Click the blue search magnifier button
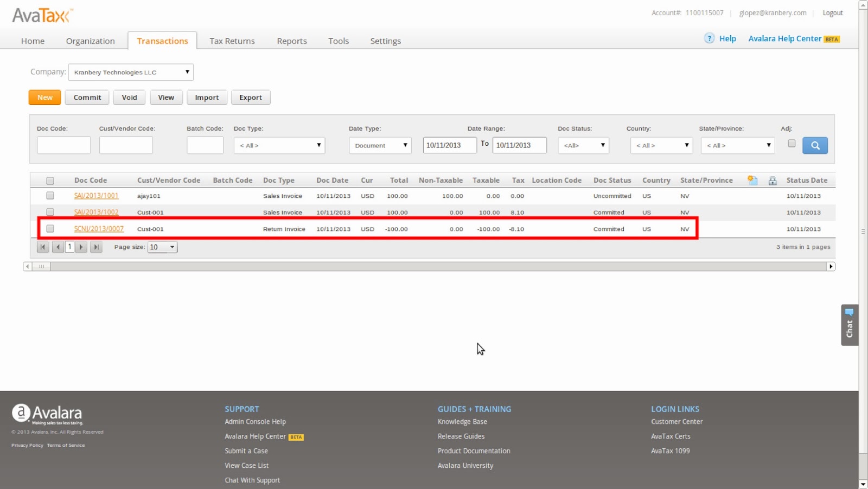The height and width of the screenshot is (489, 868). click(x=815, y=145)
